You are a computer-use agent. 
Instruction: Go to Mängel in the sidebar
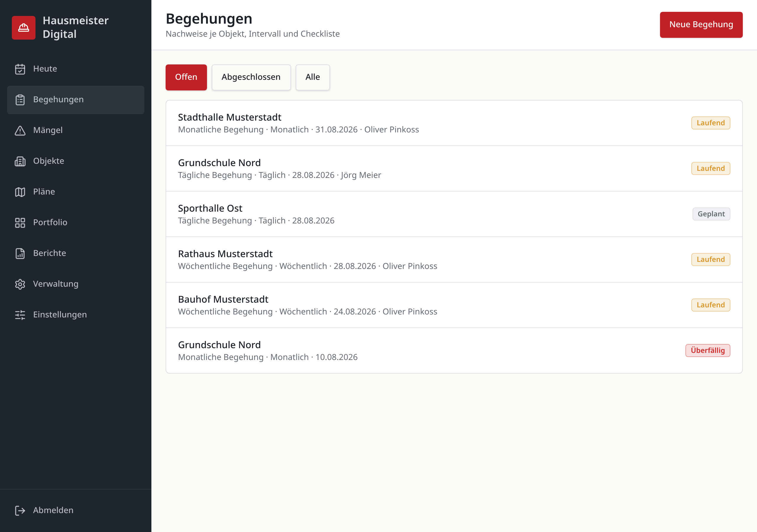[x=75, y=131]
